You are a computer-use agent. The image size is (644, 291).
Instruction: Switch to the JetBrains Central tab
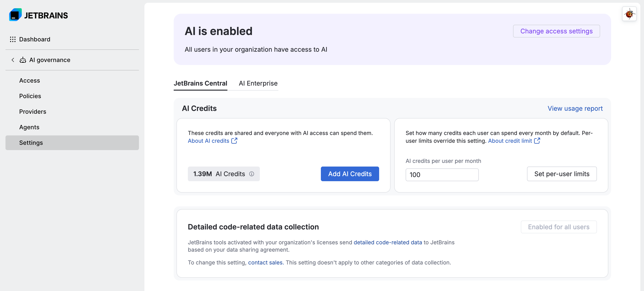point(200,83)
